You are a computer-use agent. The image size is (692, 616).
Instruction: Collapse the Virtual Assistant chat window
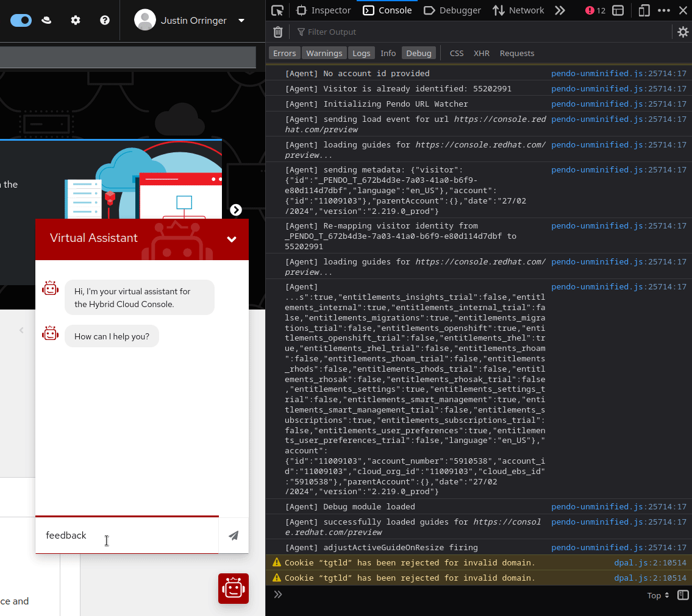point(232,239)
